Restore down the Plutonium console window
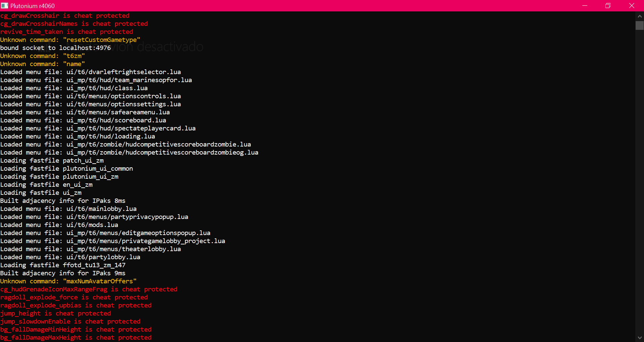This screenshot has width=644, height=342. click(608, 6)
